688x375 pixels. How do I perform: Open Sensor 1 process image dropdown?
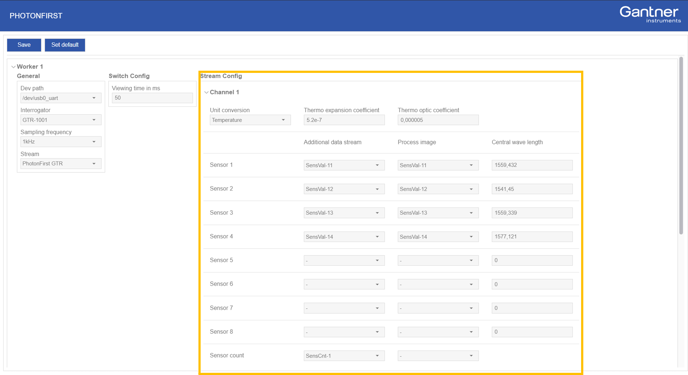438,165
